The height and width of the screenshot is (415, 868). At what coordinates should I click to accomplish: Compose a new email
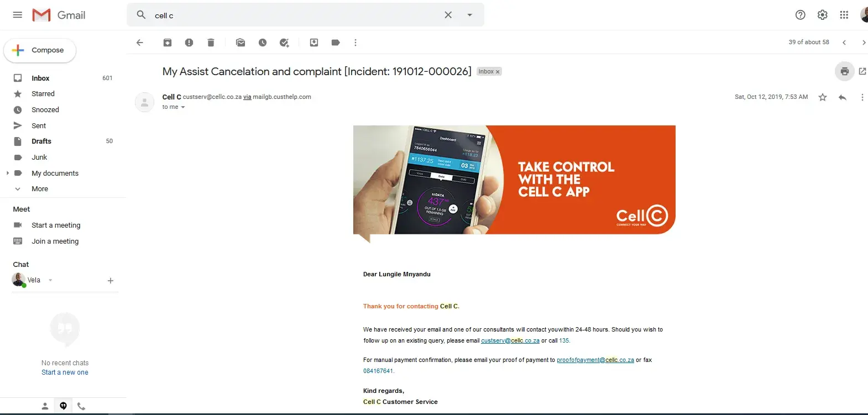click(x=40, y=50)
